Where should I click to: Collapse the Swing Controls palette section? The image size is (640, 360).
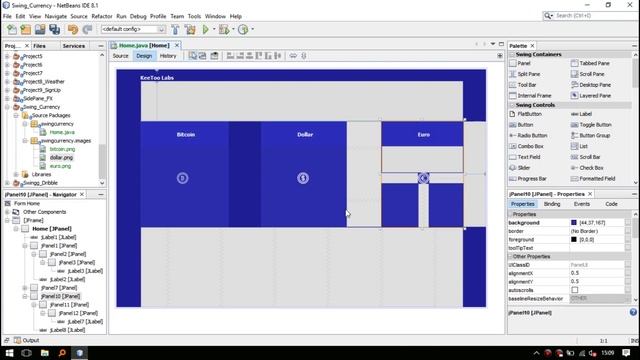[x=512, y=105]
